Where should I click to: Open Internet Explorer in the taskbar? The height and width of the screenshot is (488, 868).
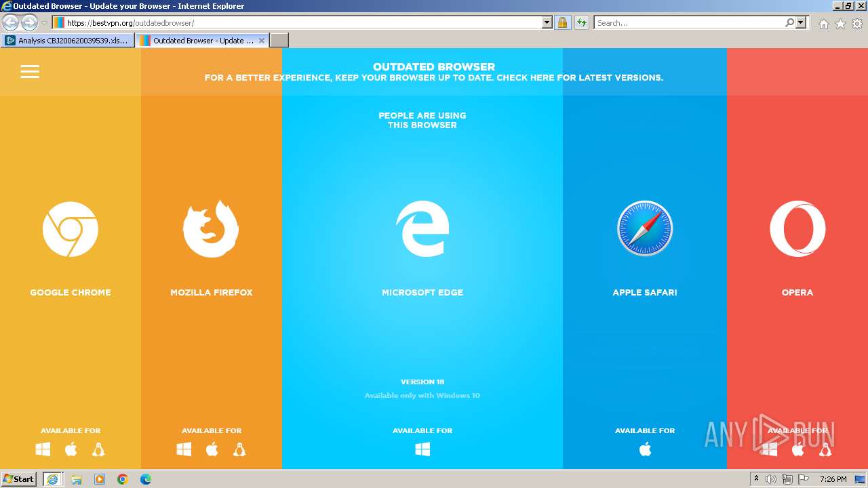pos(53,479)
